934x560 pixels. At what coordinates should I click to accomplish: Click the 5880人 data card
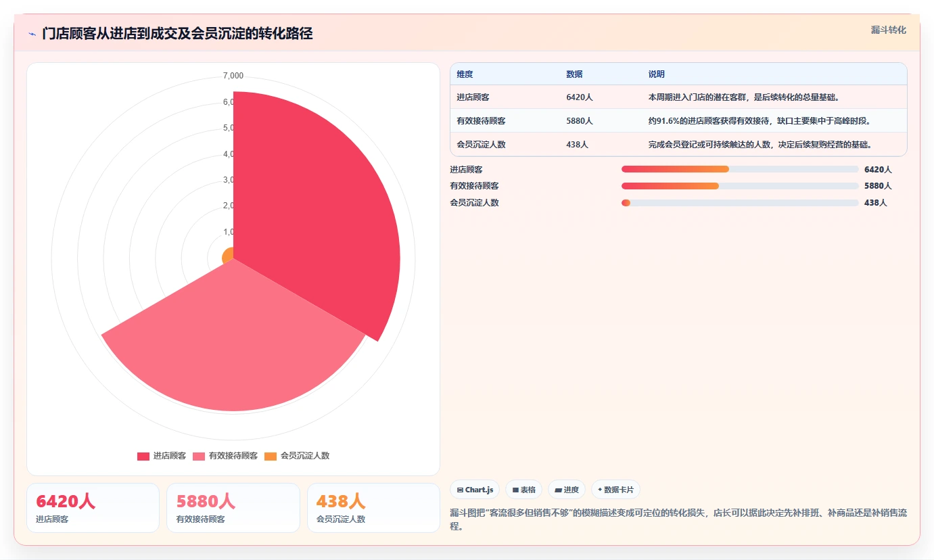[233, 508]
